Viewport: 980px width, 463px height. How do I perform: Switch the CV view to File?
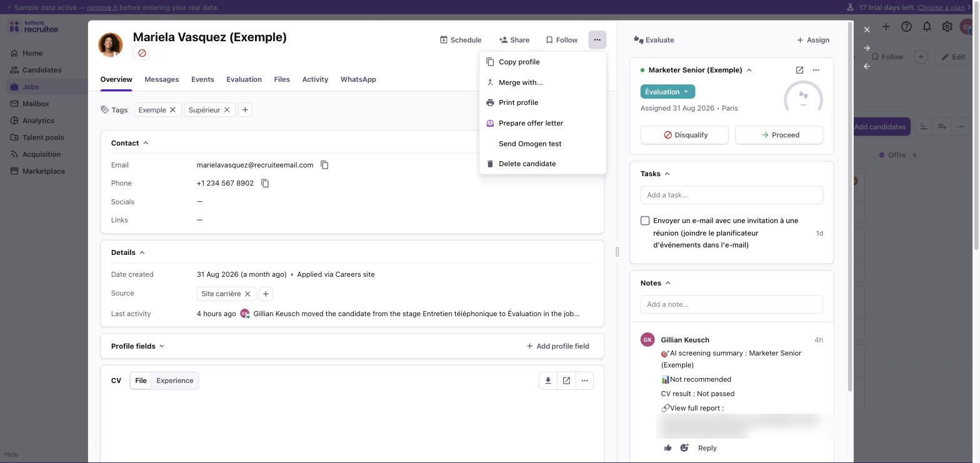click(141, 381)
